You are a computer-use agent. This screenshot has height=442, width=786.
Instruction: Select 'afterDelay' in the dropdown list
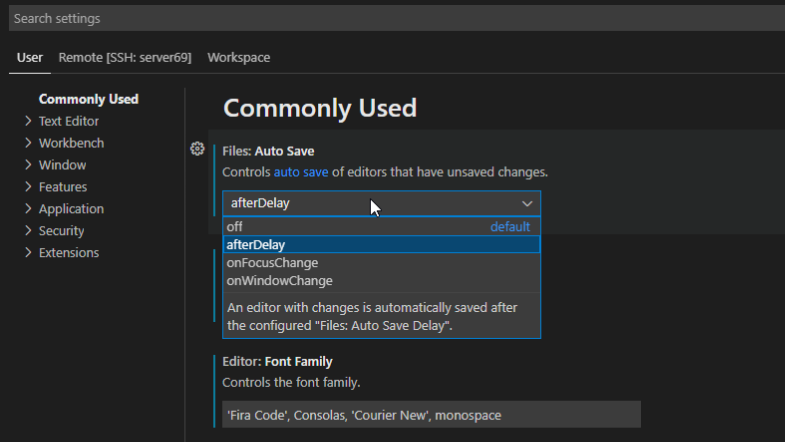(x=257, y=245)
